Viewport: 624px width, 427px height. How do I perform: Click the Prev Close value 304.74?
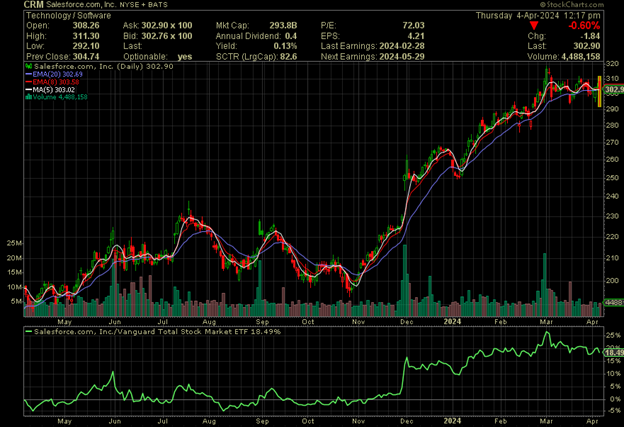point(86,57)
